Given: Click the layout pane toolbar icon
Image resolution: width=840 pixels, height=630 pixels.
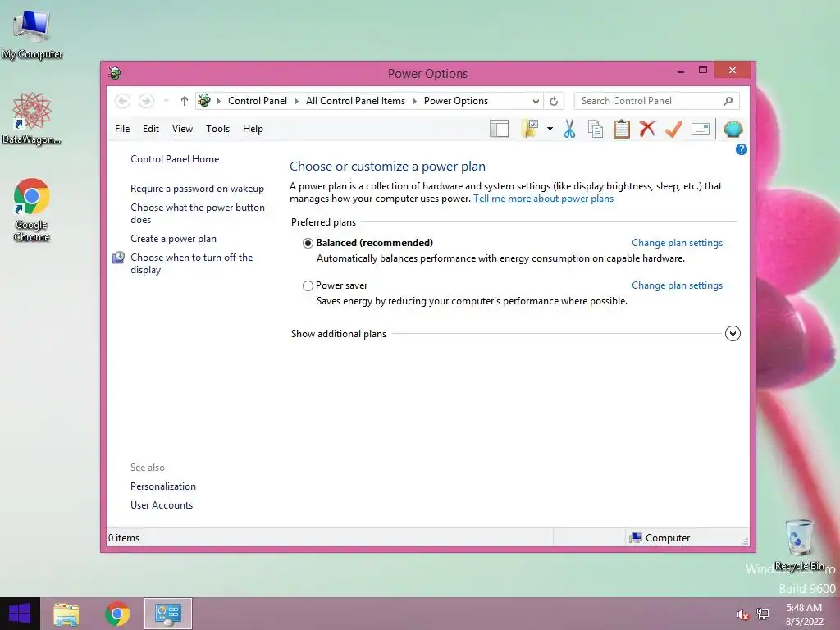Looking at the screenshot, I should [499, 129].
